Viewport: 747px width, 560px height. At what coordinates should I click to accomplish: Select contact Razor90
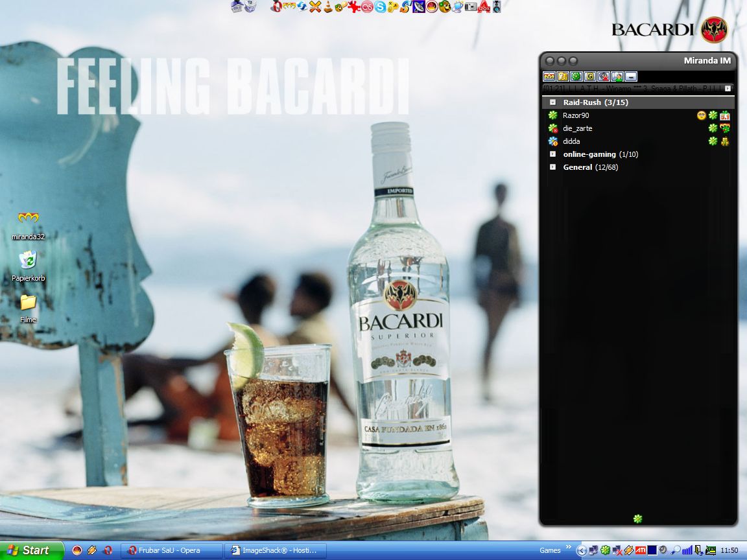click(x=638, y=115)
